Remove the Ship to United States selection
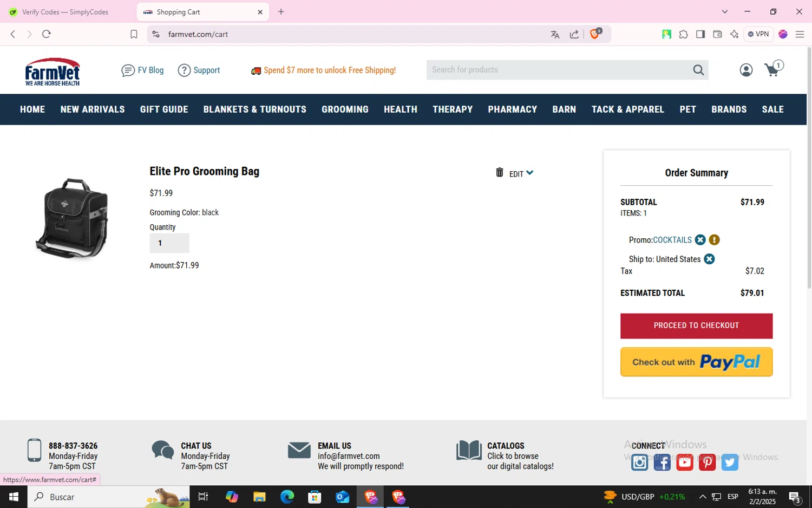This screenshot has width=812, height=508. click(709, 259)
